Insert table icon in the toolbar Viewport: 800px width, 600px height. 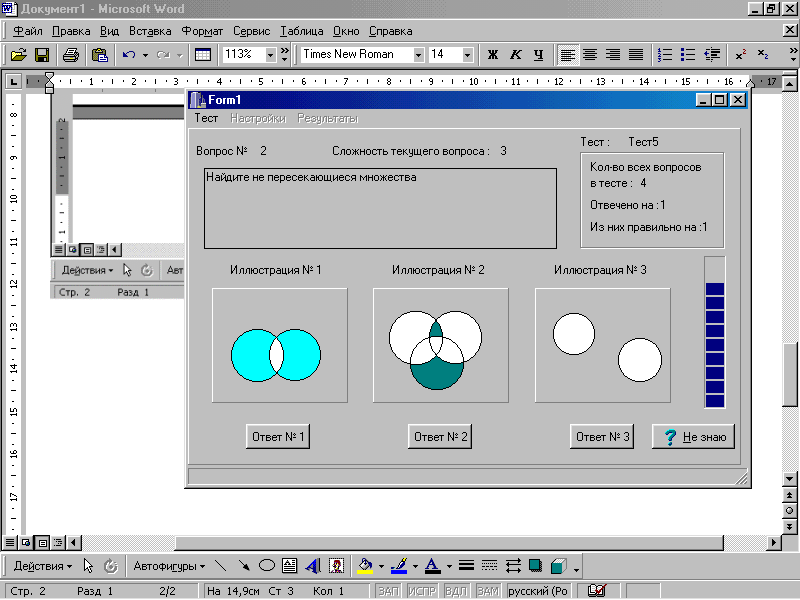(x=203, y=55)
